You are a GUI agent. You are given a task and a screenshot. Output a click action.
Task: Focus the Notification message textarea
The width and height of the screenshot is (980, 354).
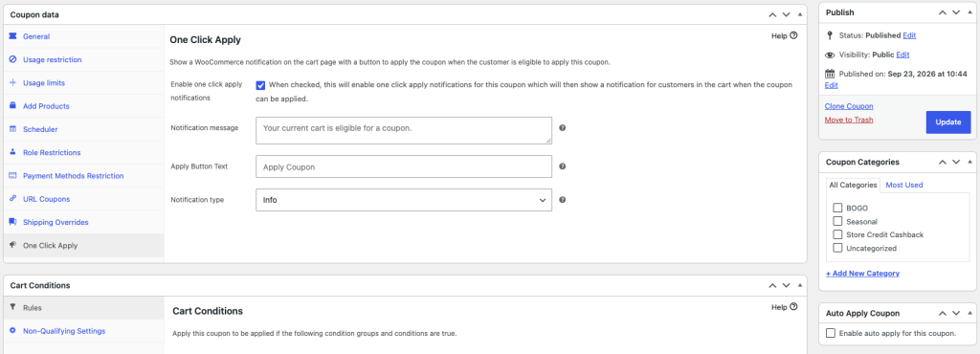tap(404, 130)
